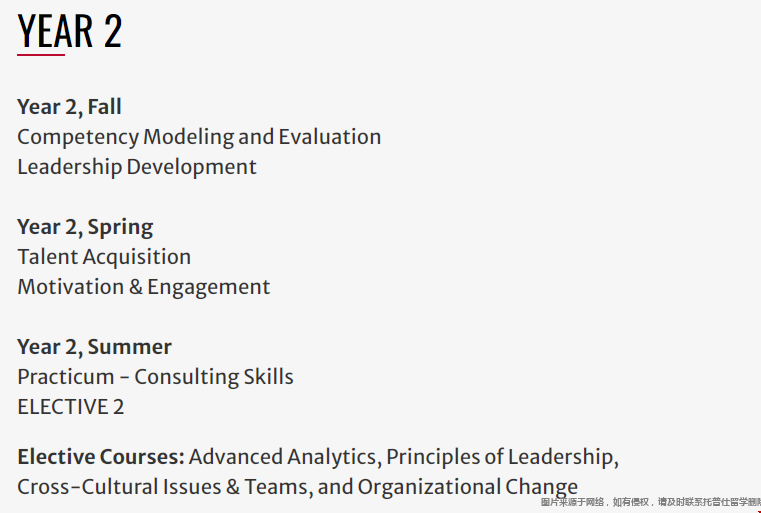The image size is (761, 513).
Task: Select the ELECTIVE 2 line
Action: [x=70, y=407]
